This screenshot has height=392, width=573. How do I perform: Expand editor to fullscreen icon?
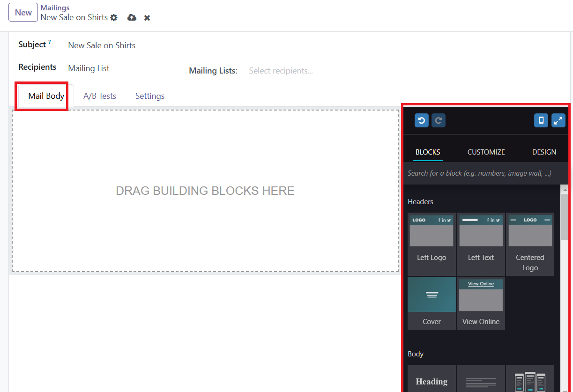(x=558, y=120)
